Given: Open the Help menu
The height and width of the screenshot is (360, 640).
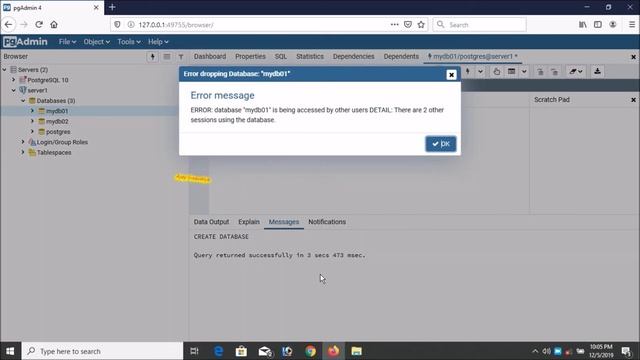Looking at the screenshot, I should tap(158, 42).
